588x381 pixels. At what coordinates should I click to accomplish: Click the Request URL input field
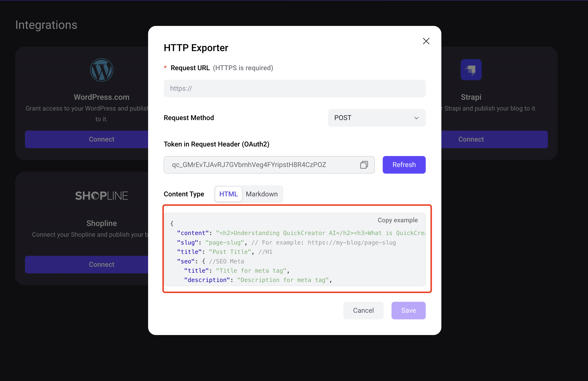295,88
